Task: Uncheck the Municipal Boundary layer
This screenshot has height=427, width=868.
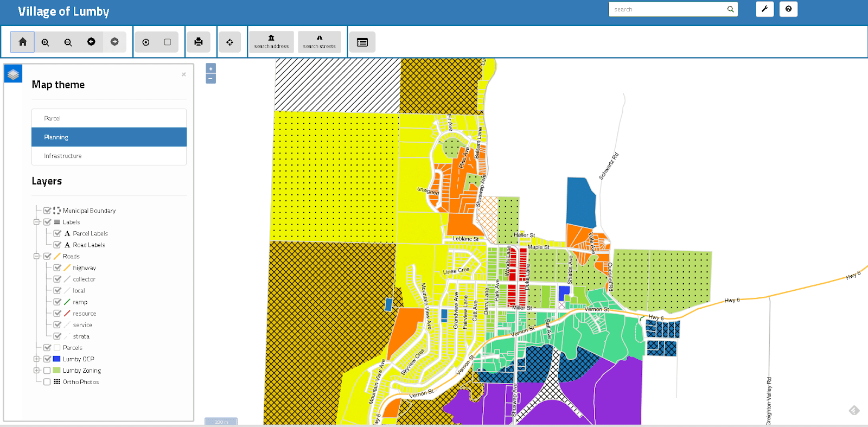Action: (47, 211)
